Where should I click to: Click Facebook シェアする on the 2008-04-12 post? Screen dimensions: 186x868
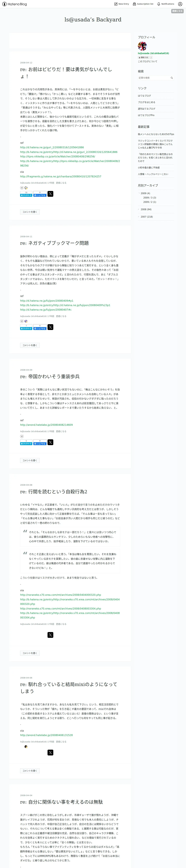40,194
